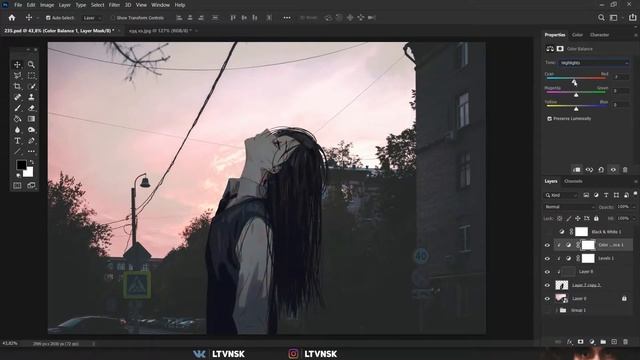Select the Lasso tool

tap(17, 76)
